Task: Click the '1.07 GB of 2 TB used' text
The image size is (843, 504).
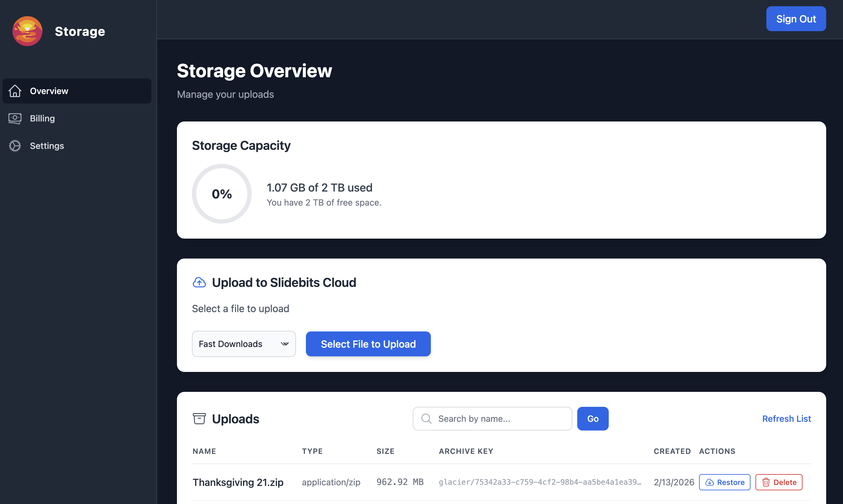Action: point(320,188)
